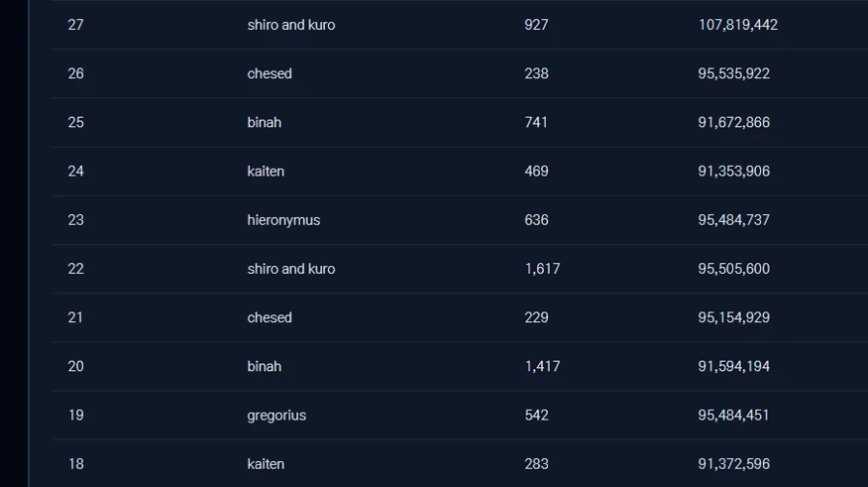The width and height of the screenshot is (868, 487).
Task: Select "shiro and kuro" in row 22
Action: (x=290, y=269)
